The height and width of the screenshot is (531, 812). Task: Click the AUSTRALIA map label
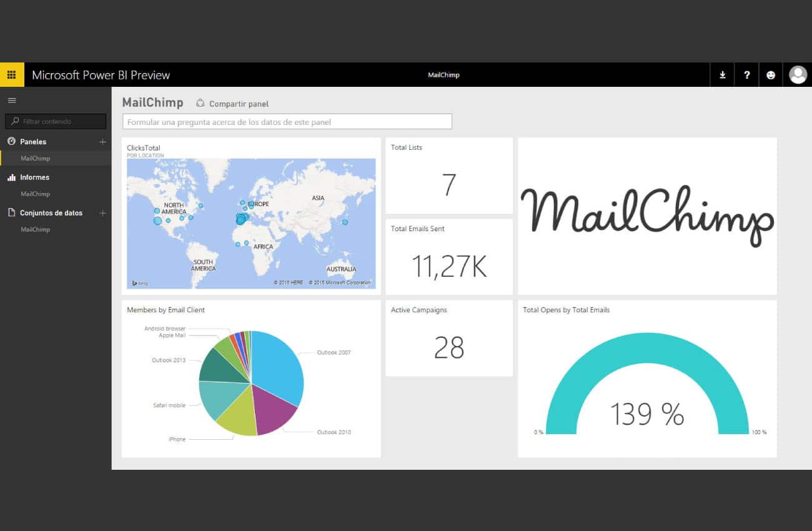341,269
